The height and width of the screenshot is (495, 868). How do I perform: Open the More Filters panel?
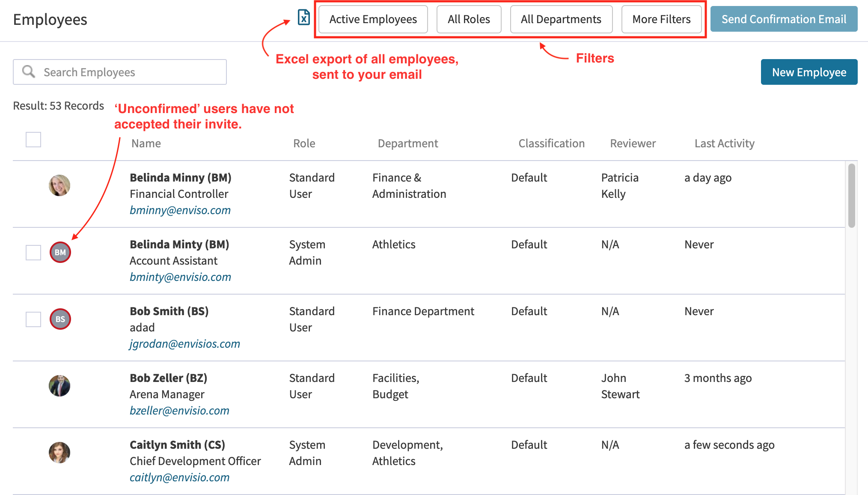[661, 19]
